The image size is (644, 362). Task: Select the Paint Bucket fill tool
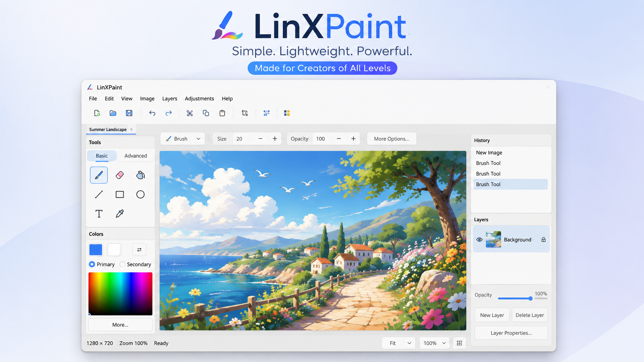141,175
